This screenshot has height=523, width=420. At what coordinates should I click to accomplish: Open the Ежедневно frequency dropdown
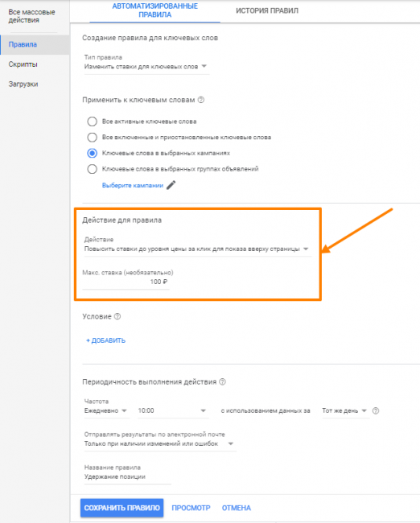click(106, 410)
